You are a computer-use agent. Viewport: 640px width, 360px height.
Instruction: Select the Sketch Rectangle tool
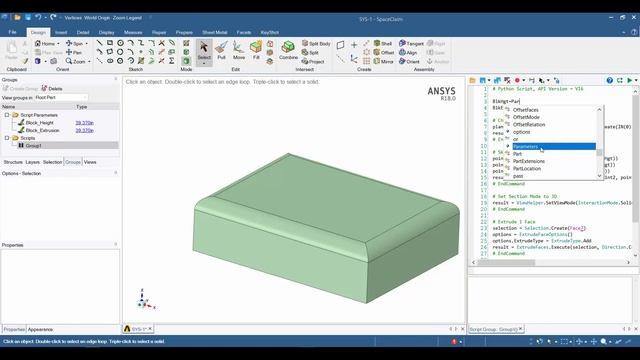(x=110, y=43)
